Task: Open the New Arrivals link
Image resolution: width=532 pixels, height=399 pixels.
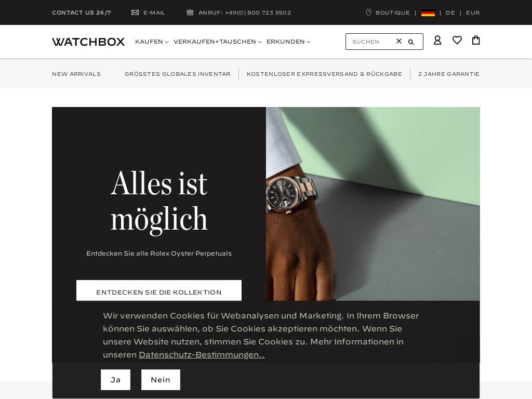Action: pos(76,74)
